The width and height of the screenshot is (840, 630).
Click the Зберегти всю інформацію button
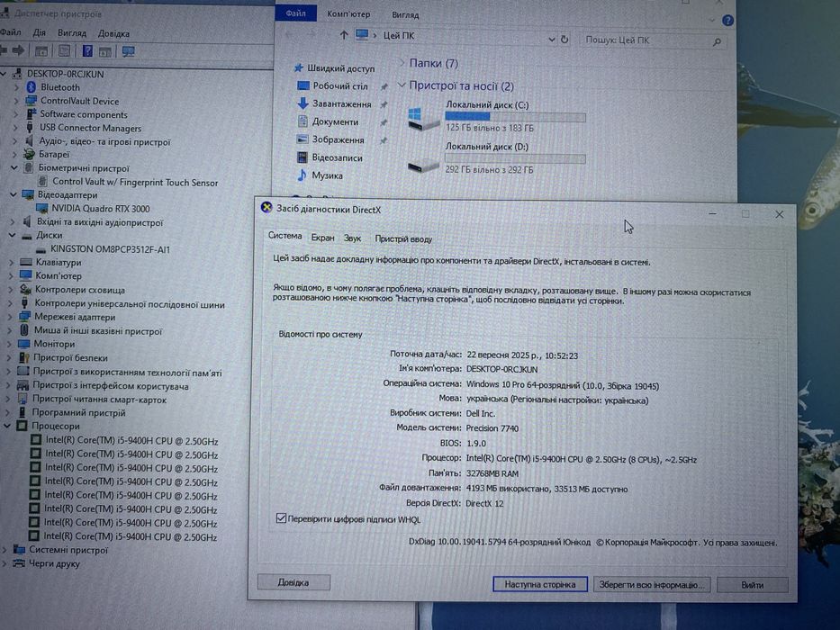pos(652,584)
